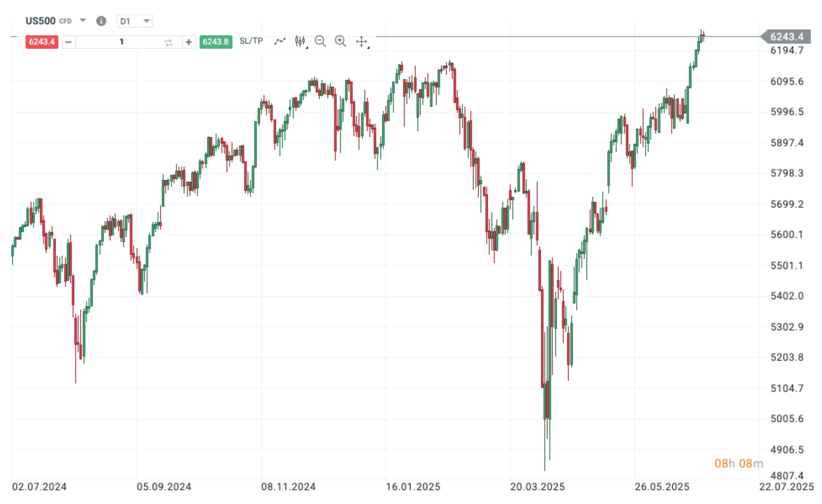The width and height of the screenshot is (822, 504).
Task: Toggle the SL/TP settings
Action: (x=251, y=41)
